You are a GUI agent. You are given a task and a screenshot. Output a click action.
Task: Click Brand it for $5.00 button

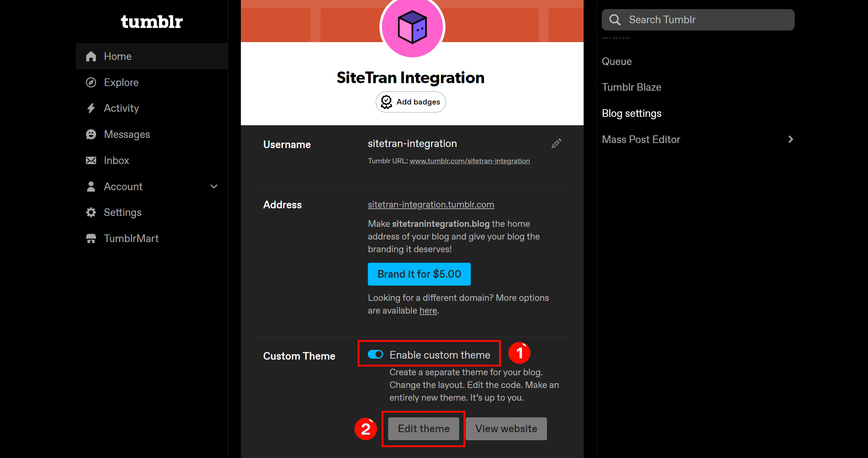pos(419,274)
